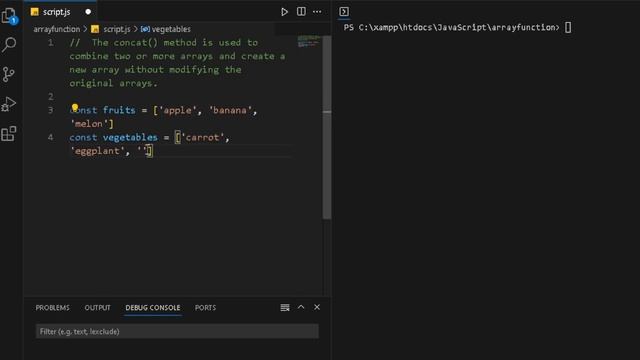Click the editor minimap preview
The height and width of the screenshot is (360, 640).
[x=309, y=41]
